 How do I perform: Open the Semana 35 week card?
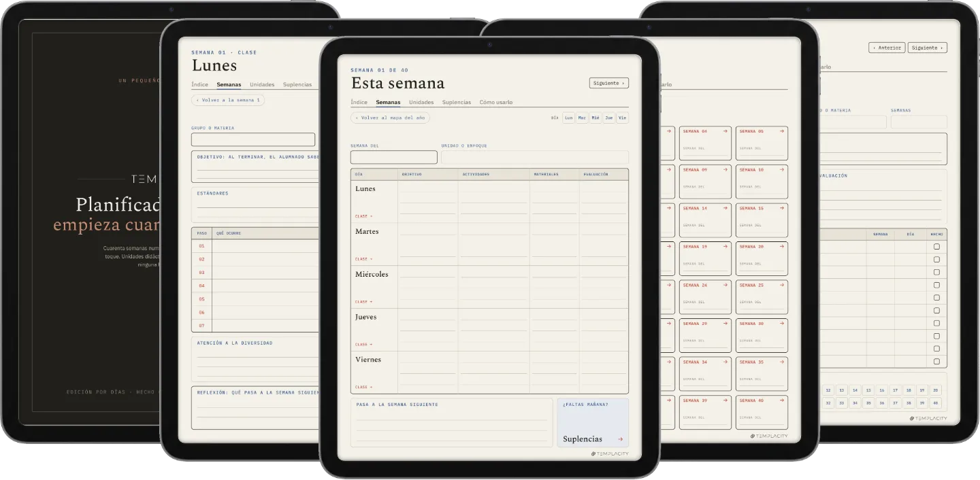pos(762,374)
